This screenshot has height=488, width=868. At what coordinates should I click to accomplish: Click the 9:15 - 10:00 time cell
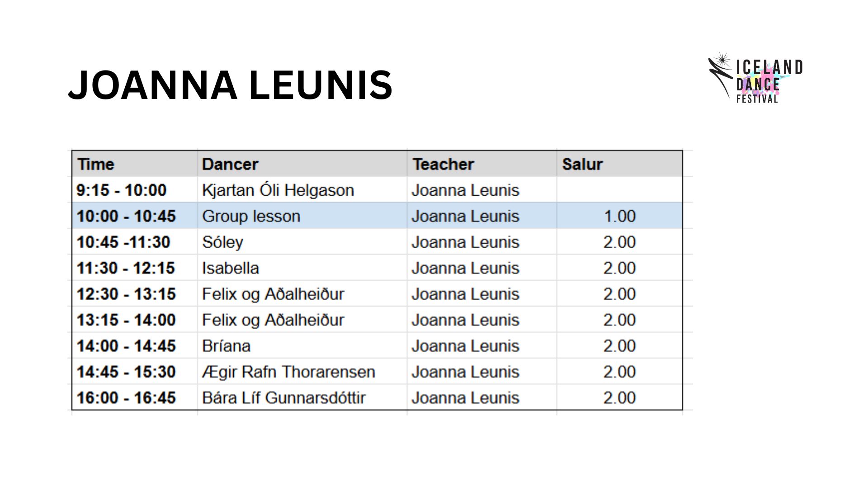pos(135,190)
